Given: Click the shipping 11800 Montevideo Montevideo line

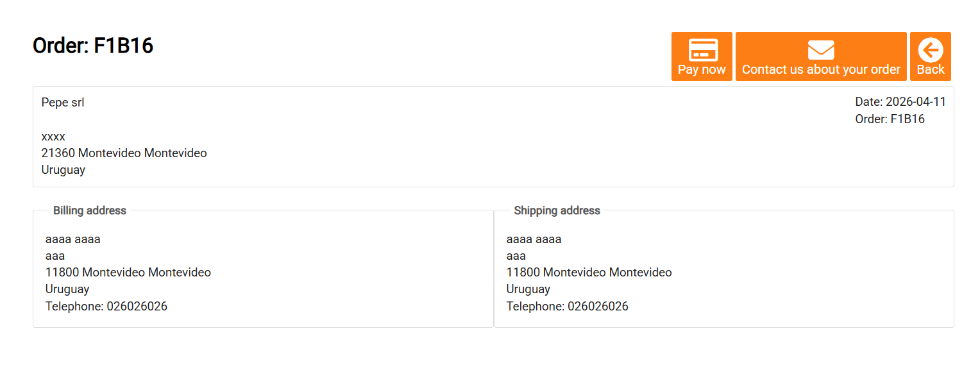Looking at the screenshot, I should 589,272.
